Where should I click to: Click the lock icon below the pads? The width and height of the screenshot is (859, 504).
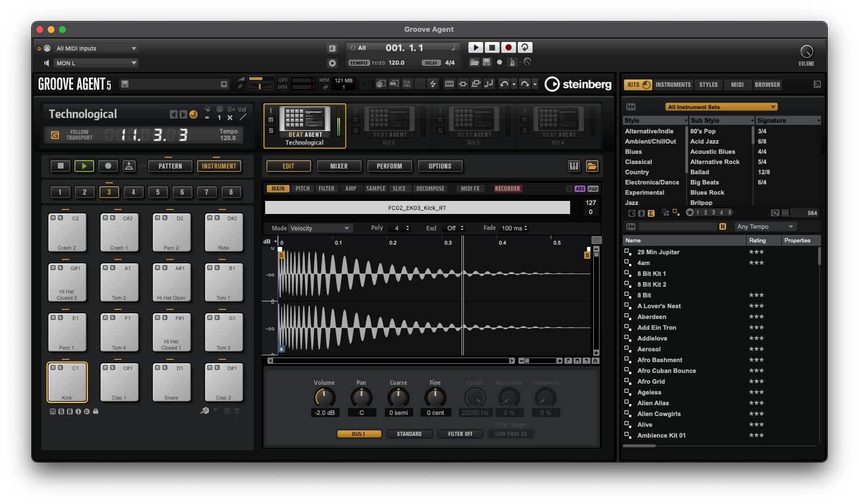tap(96, 411)
